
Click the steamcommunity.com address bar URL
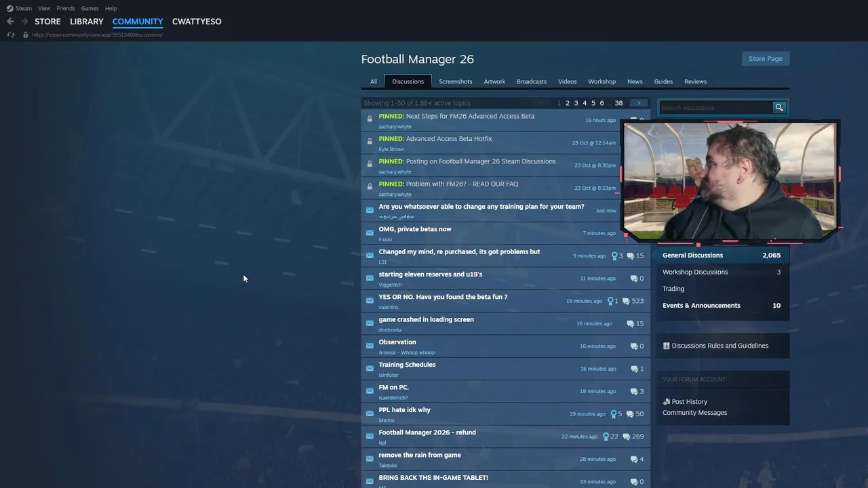[x=97, y=35]
